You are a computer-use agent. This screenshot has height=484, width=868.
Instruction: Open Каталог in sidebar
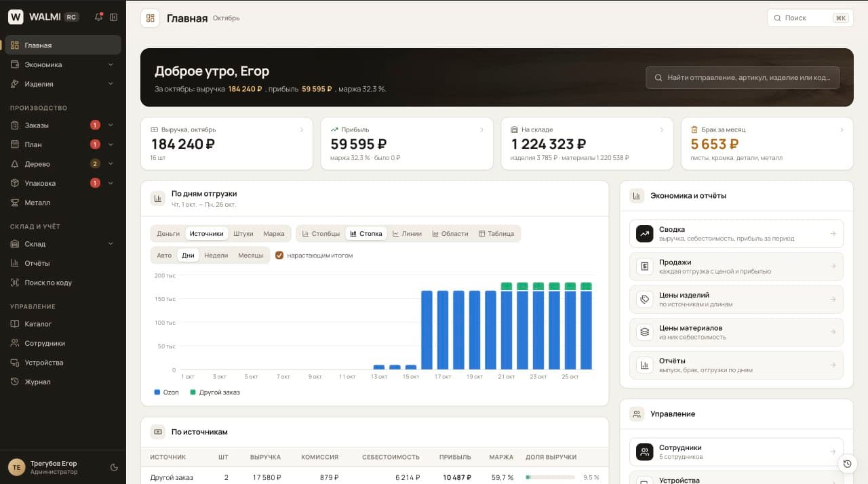(63, 324)
